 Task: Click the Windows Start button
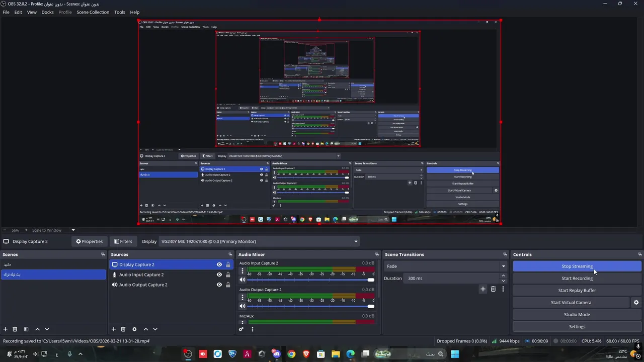[455, 354]
